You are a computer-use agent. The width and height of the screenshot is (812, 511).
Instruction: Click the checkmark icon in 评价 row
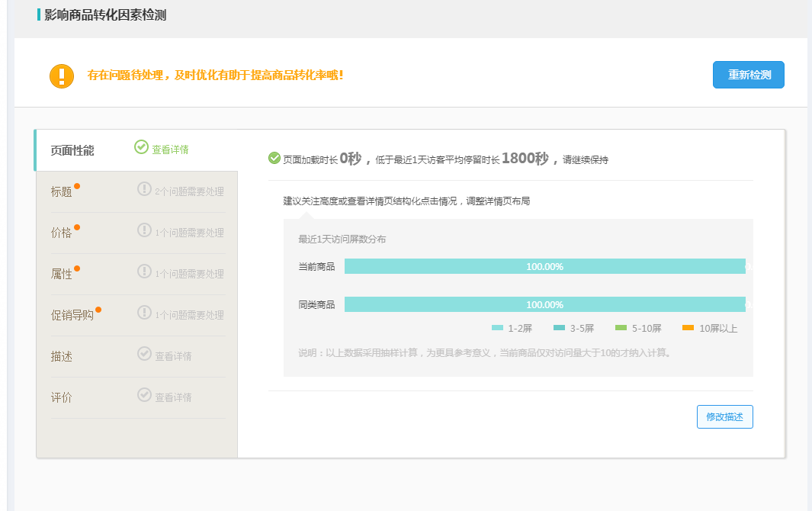click(x=144, y=395)
